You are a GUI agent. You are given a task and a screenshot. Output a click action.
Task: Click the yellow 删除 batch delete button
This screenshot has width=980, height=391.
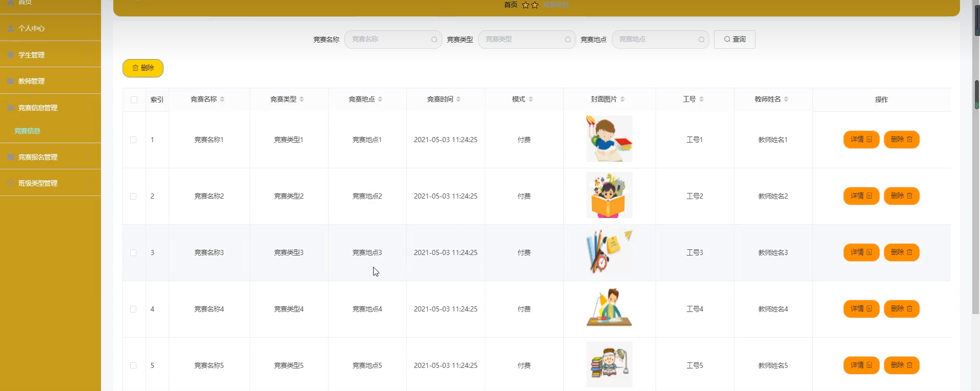(x=143, y=68)
